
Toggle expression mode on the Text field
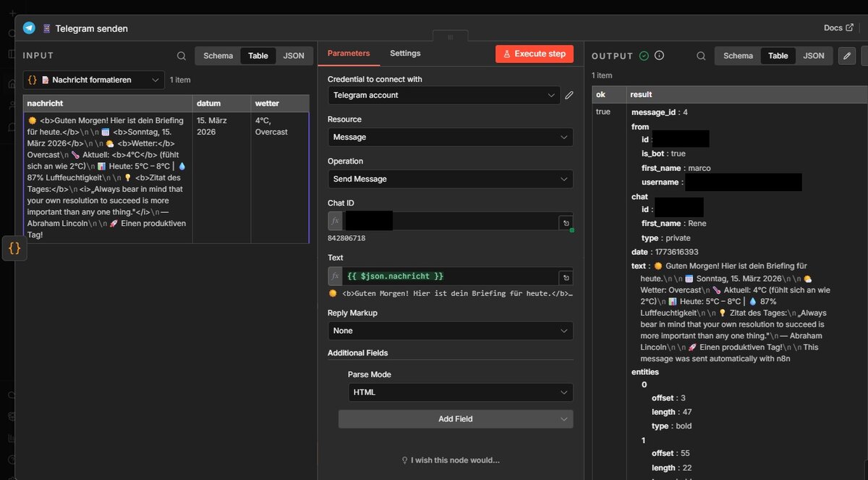point(334,276)
